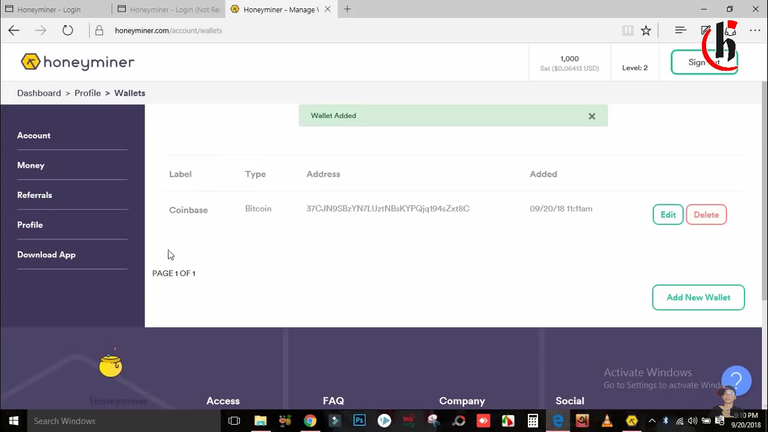Click the Search Windows box
Image resolution: width=768 pixels, height=432 pixels.
coord(122,421)
